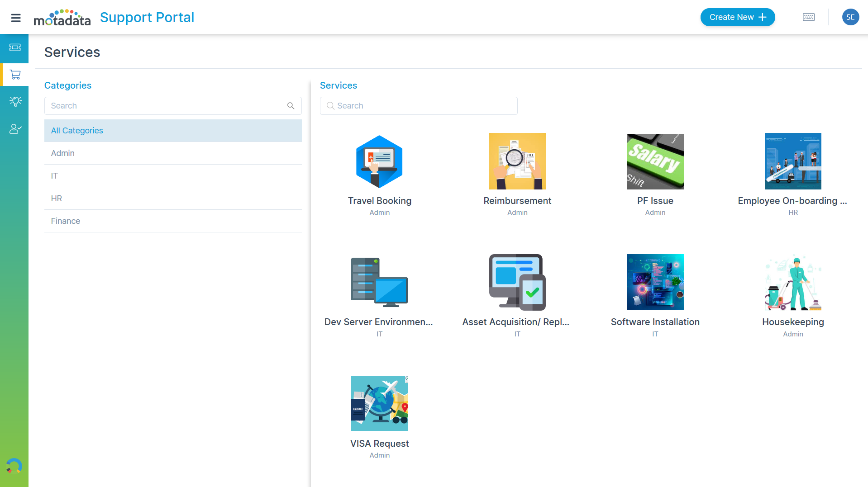Image resolution: width=868 pixels, height=487 pixels.
Task: Open the PF Issue salary thumbnail
Action: point(655,161)
